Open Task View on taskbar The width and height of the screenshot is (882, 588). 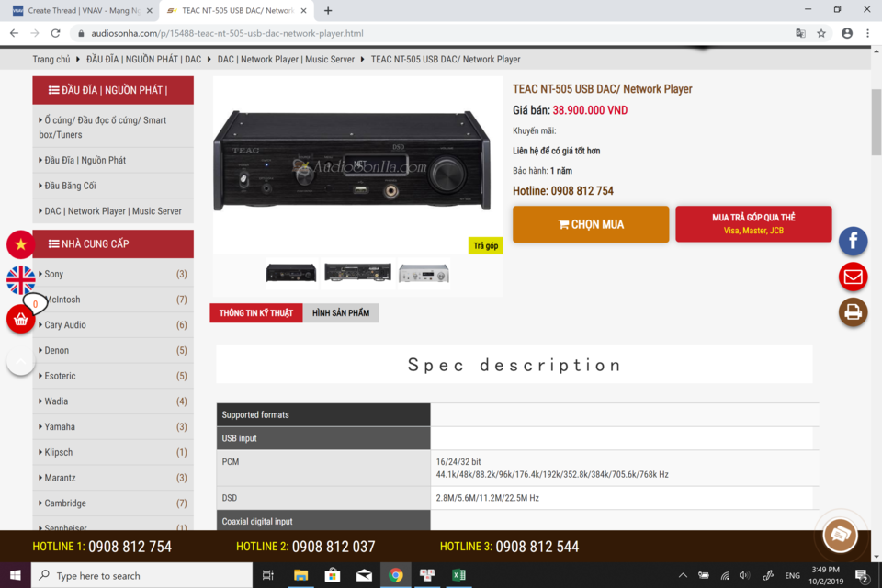pos(267,575)
